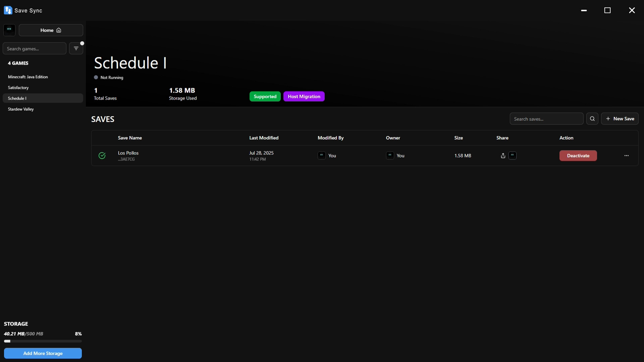Focus the Search games input field

pyautogui.click(x=34, y=49)
